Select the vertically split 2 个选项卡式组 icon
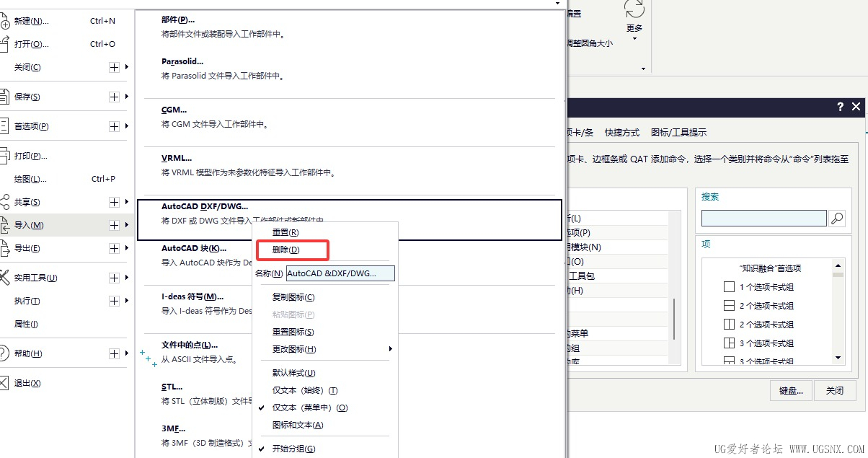 (x=729, y=325)
